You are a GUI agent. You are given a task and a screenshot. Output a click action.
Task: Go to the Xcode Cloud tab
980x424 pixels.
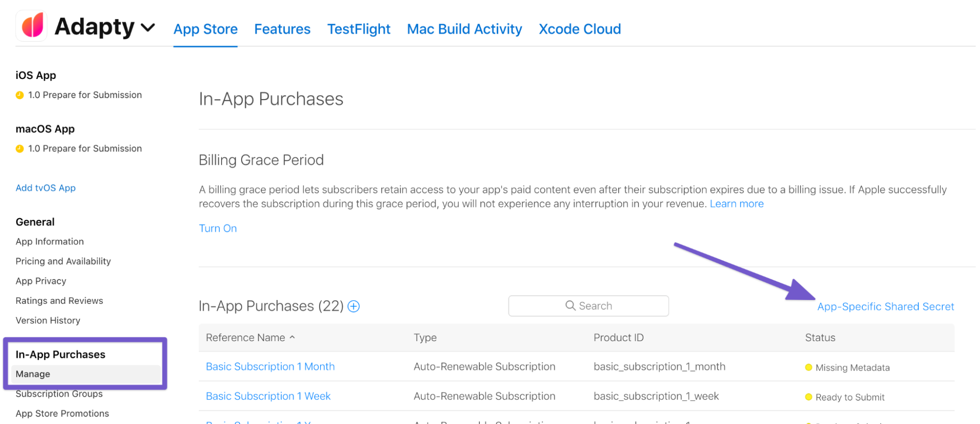pyautogui.click(x=579, y=29)
